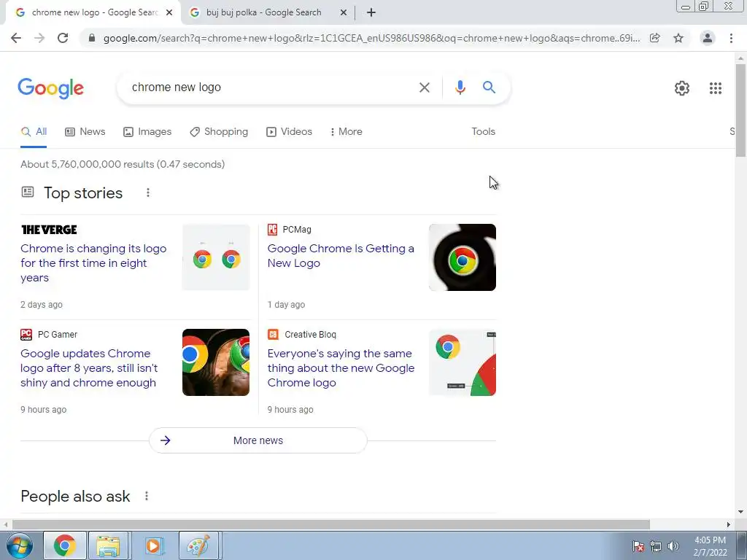Click the volume speaker tray icon
747x560 pixels.
pyautogui.click(x=673, y=546)
